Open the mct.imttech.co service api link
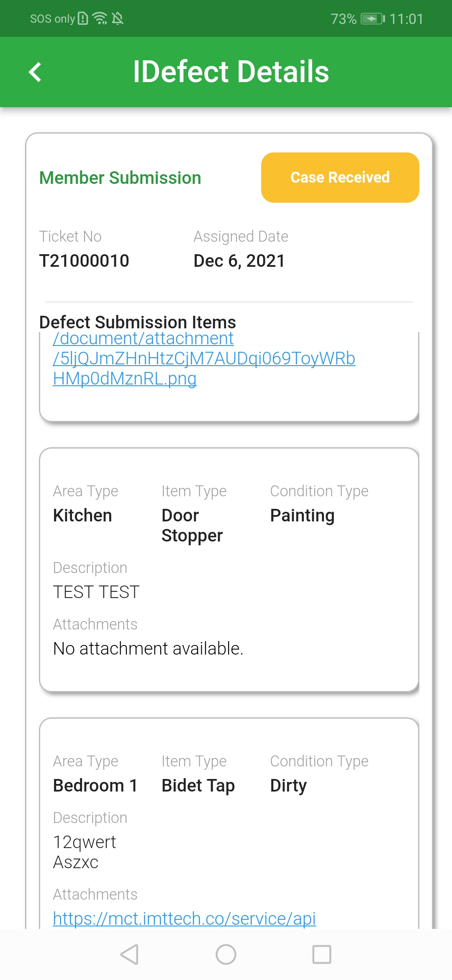This screenshot has height=980, width=452. point(184,918)
